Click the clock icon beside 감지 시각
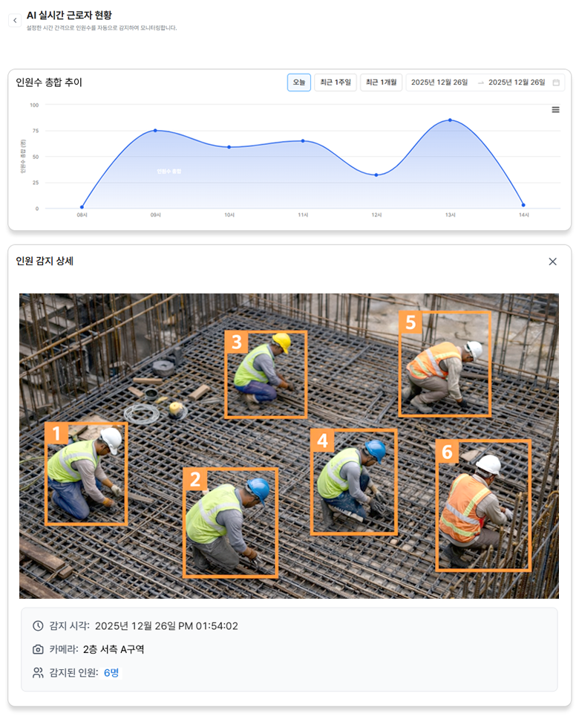The height and width of the screenshot is (728, 579). [x=38, y=625]
